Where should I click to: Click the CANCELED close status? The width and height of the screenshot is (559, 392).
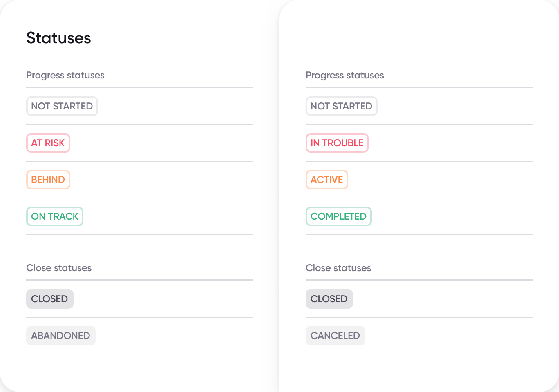(x=335, y=335)
